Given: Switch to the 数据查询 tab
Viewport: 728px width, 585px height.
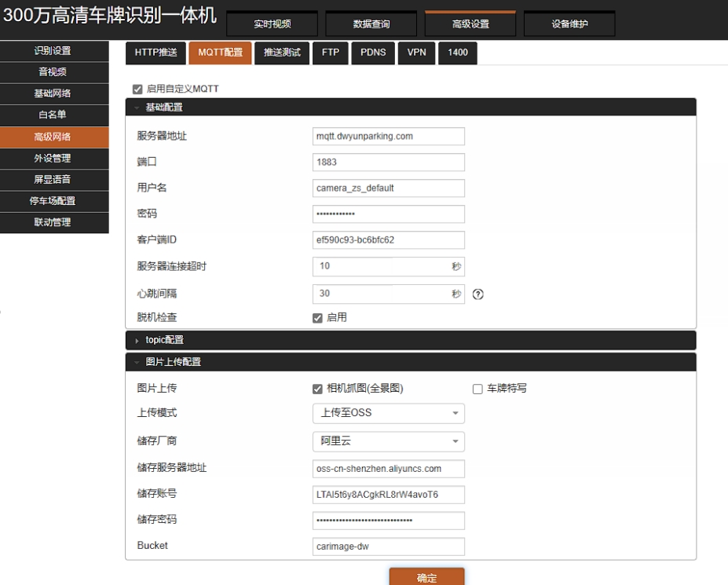Looking at the screenshot, I should point(370,24).
